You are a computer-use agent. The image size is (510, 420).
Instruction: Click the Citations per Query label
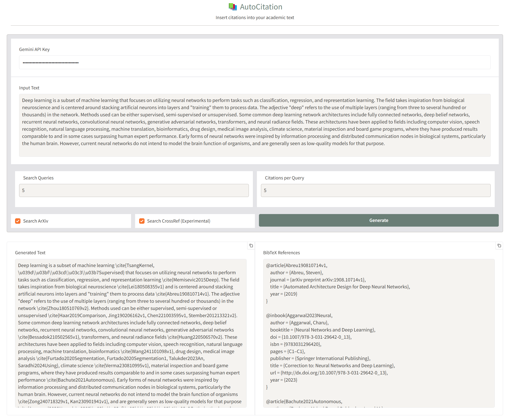pyautogui.click(x=284, y=178)
